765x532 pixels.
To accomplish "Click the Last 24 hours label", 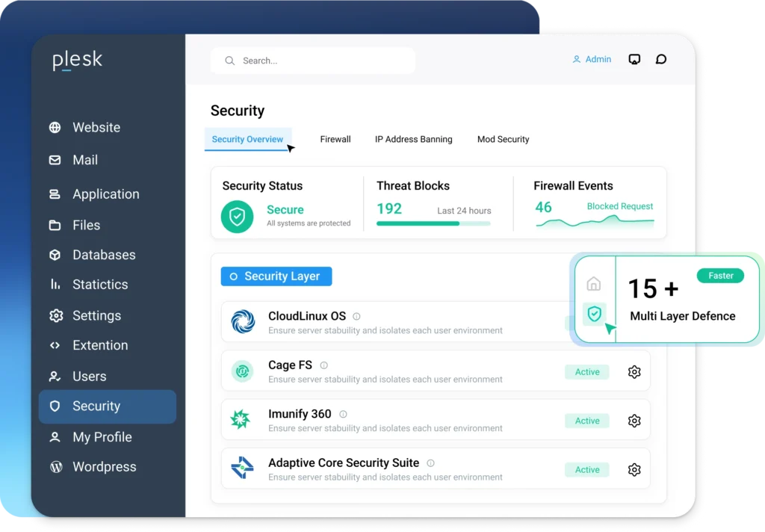I will (x=464, y=211).
